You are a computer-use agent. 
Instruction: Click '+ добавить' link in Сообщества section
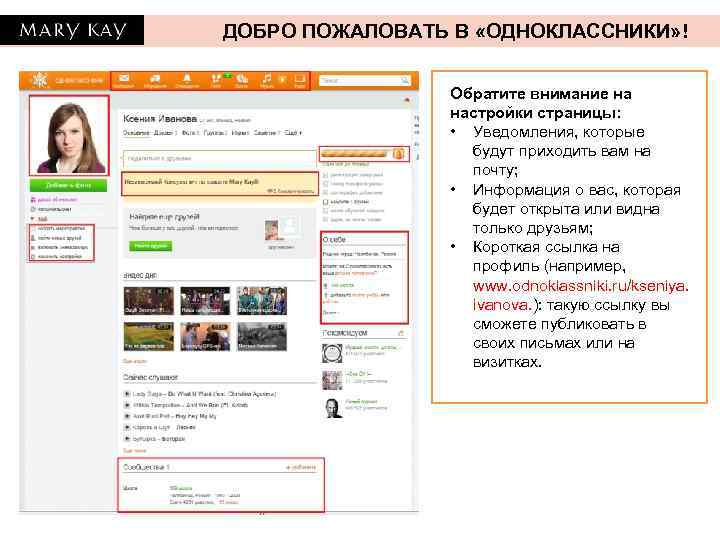click(301, 467)
